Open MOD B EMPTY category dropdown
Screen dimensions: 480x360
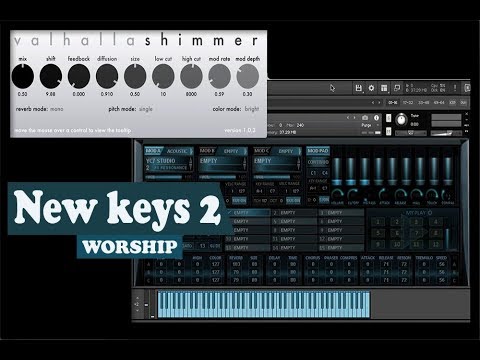pyautogui.click(x=233, y=151)
